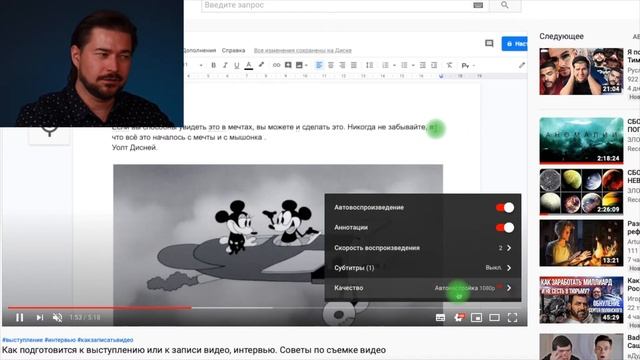Image resolution: width=640 pixels, height=360 pixels.
Task: Open the on-screen keyboard icon
Action: tap(478, 5)
